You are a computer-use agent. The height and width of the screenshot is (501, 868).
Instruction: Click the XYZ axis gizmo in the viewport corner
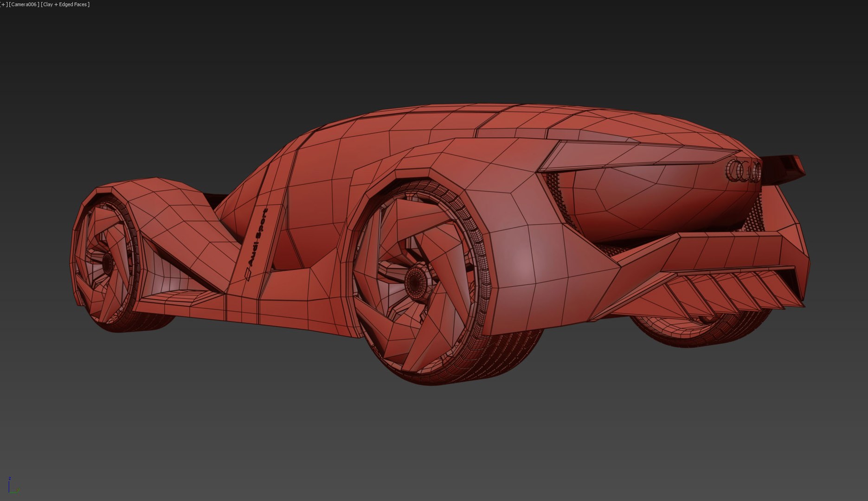pyautogui.click(x=13, y=485)
